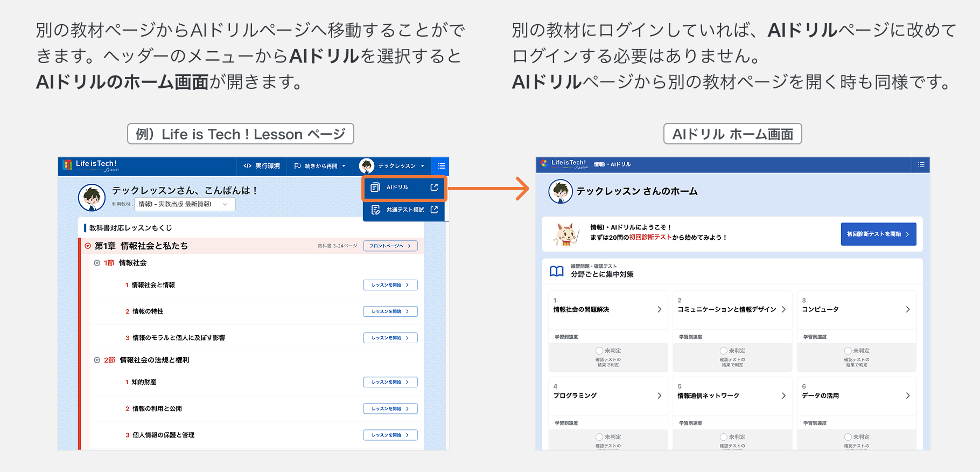Start lesson 情報のモラルと個人に及ぼす影響

tap(390, 338)
